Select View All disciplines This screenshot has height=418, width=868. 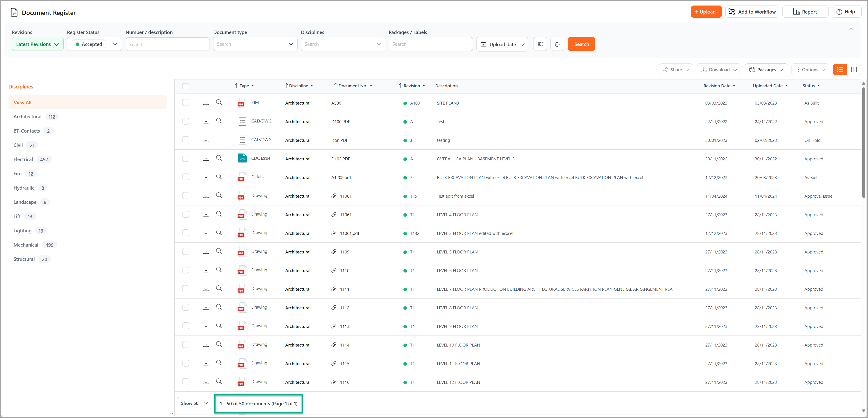[x=87, y=102]
